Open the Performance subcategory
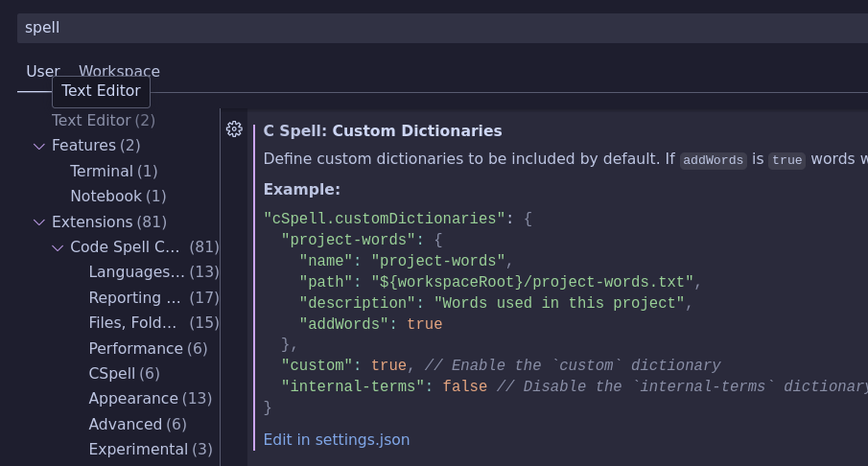 pos(135,348)
